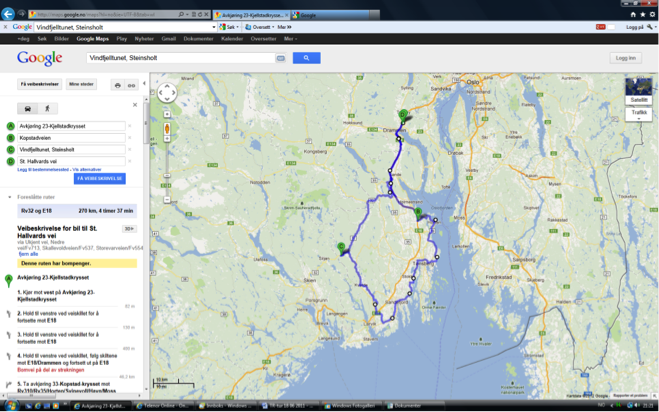Click the map zoom slider

point(167,160)
